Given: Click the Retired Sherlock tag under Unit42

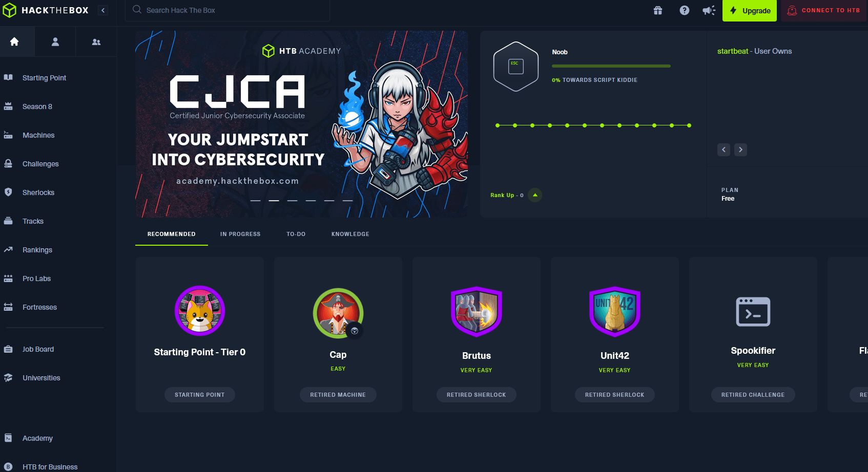Looking at the screenshot, I should (615, 395).
